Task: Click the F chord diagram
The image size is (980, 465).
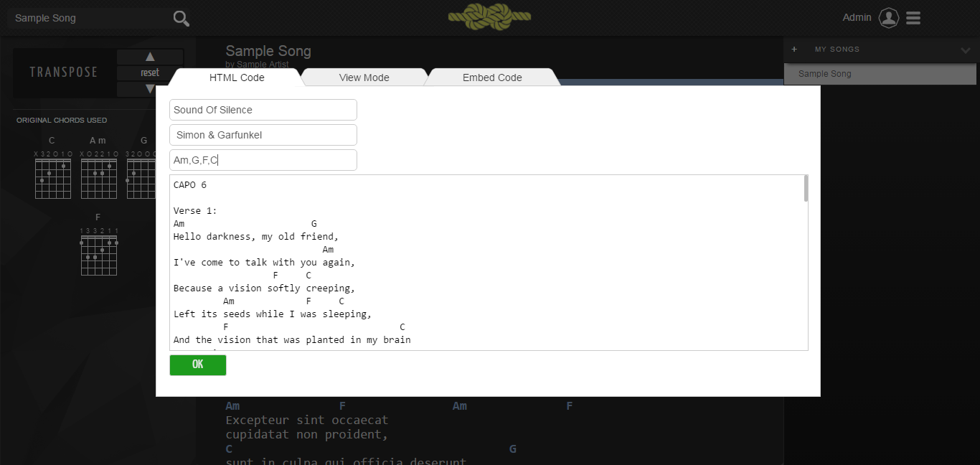Action: (x=98, y=255)
